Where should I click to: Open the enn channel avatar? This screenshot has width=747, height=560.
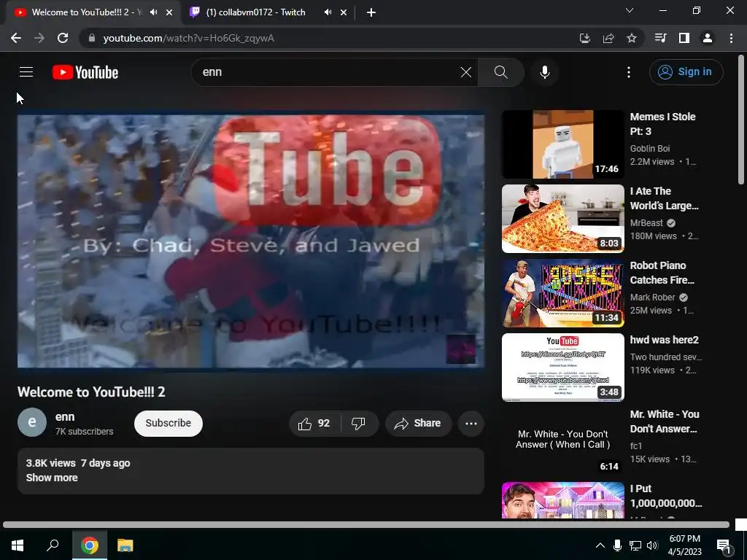point(32,422)
